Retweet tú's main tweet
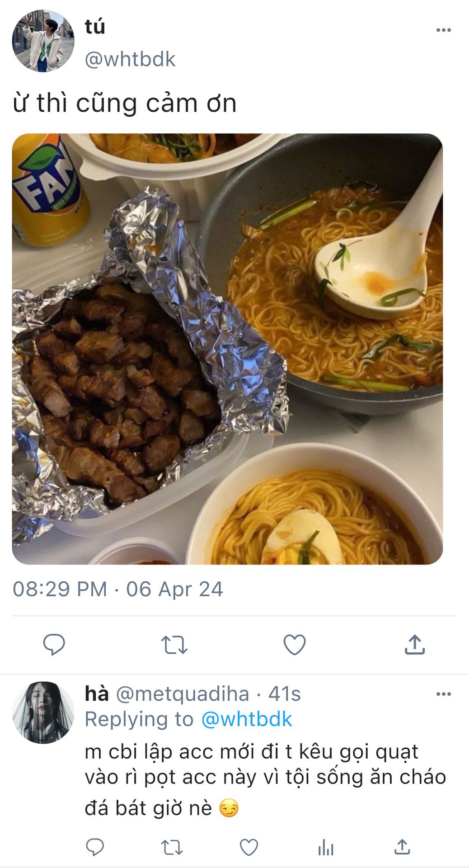 [x=174, y=645]
